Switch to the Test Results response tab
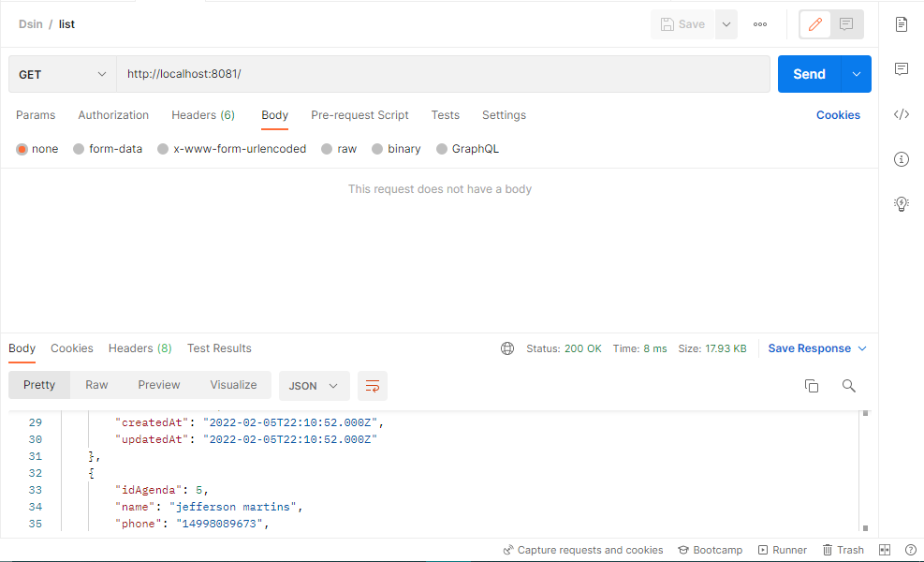This screenshot has height=562, width=924. (219, 348)
